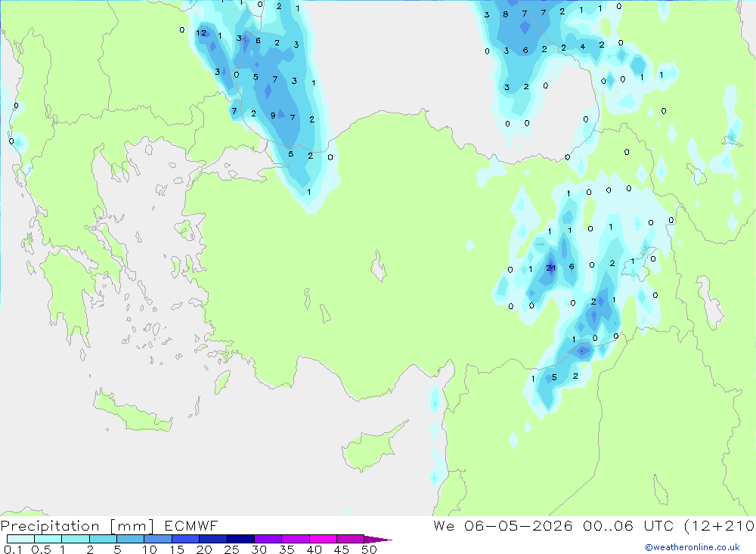This screenshot has height=554, width=756.
Task: Pick the legend swatch between 15 and 20
Action: click(x=186, y=539)
